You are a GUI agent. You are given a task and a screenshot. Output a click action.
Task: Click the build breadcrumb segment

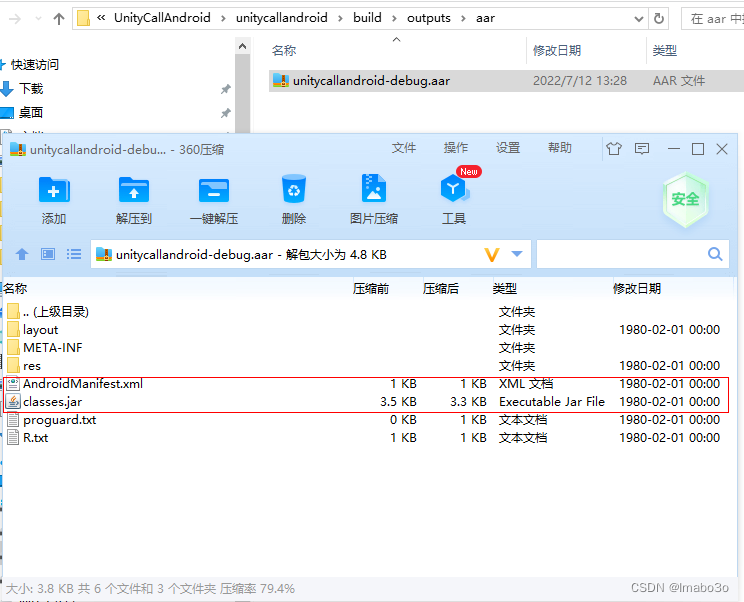pyautogui.click(x=367, y=18)
